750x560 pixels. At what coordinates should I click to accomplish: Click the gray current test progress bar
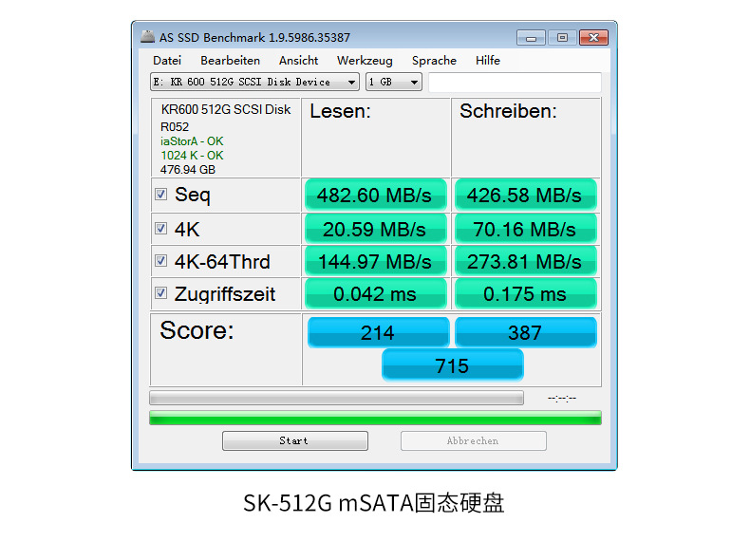pos(336,398)
